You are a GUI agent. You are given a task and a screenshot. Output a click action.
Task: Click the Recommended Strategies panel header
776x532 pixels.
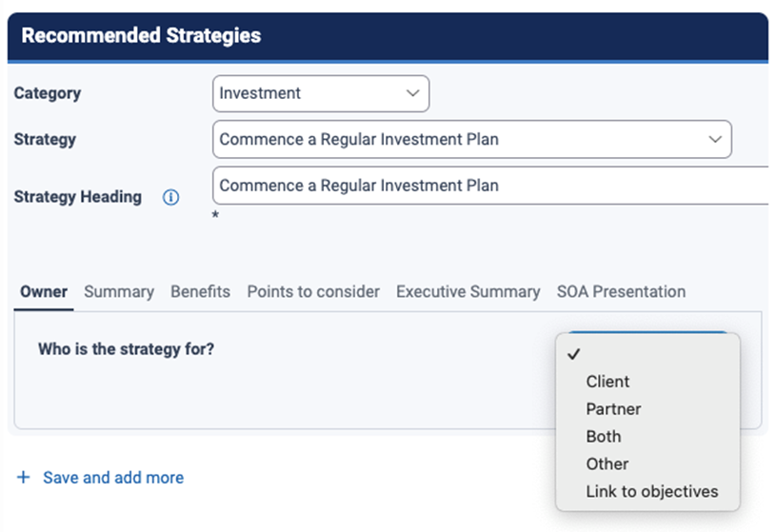141,36
